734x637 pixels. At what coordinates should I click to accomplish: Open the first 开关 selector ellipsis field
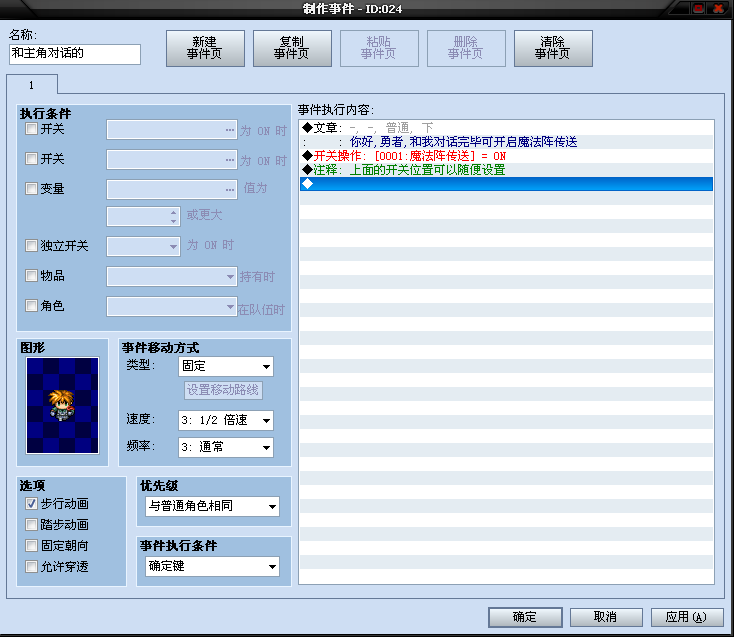pyautogui.click(x=172, y=130)
